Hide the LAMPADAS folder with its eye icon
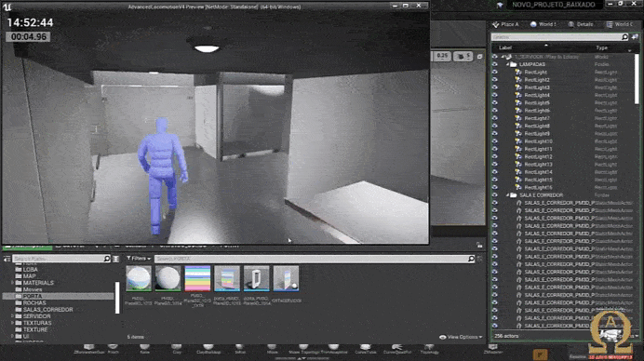 (x=495, y=64)
